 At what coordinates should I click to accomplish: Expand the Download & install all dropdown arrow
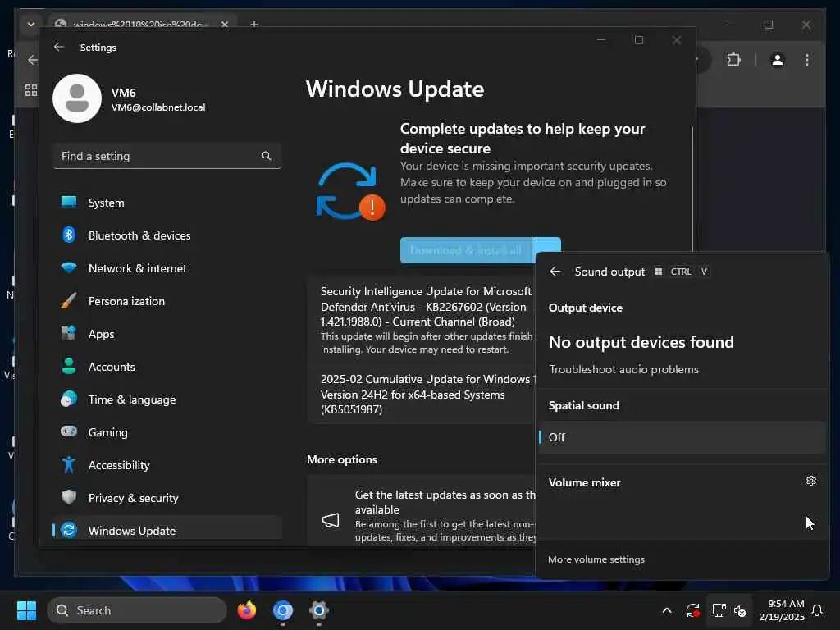(546, 244)
